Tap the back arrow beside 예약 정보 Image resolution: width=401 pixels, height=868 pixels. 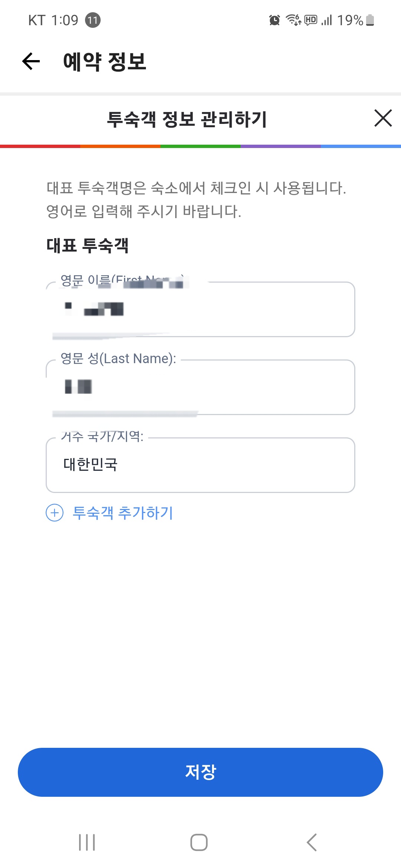pyautogui.click(x=31, y=61)
